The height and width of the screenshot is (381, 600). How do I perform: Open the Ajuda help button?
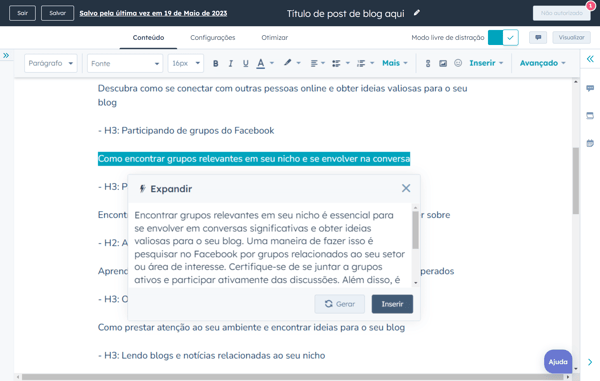coord(558,361)
